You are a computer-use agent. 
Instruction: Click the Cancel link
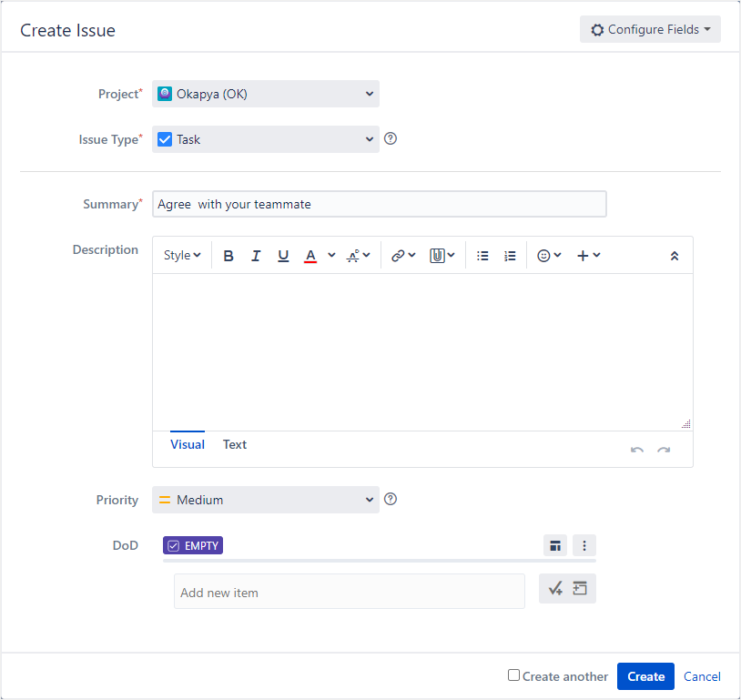702,676
